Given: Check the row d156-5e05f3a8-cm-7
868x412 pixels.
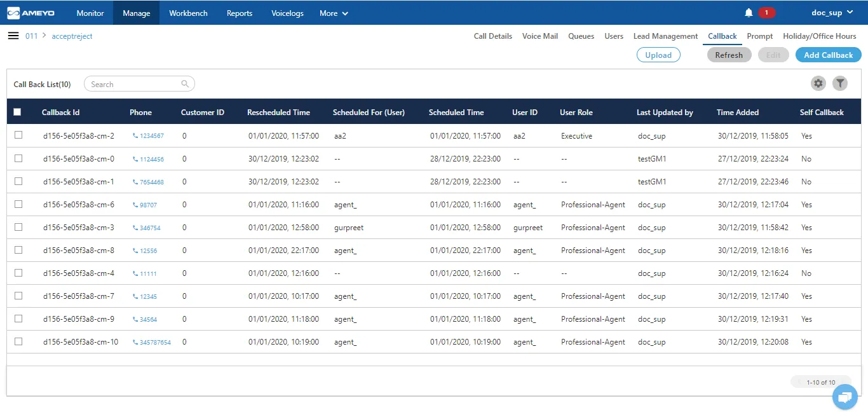Looking at the screenshot, I should pos(18,295).
